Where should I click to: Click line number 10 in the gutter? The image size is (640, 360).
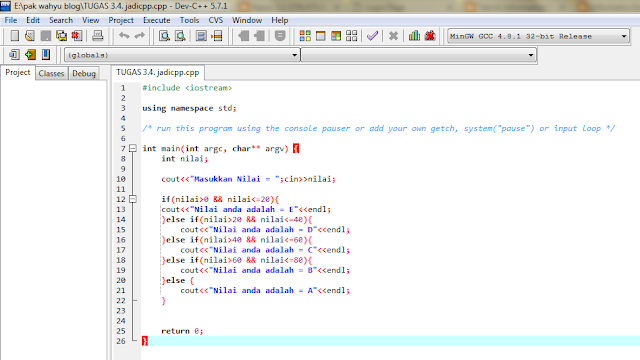[x=121, y=179]
